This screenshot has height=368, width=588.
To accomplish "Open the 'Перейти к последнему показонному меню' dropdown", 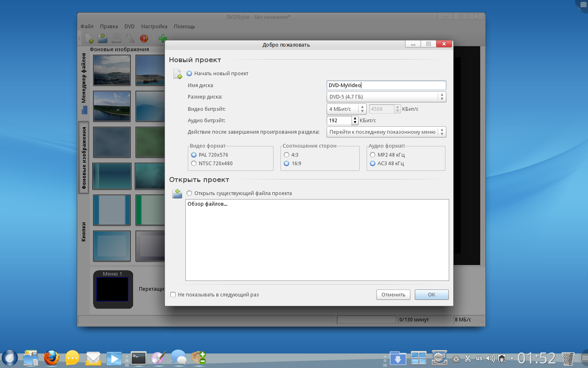I will pyautogui.click(x=386, y=132).
